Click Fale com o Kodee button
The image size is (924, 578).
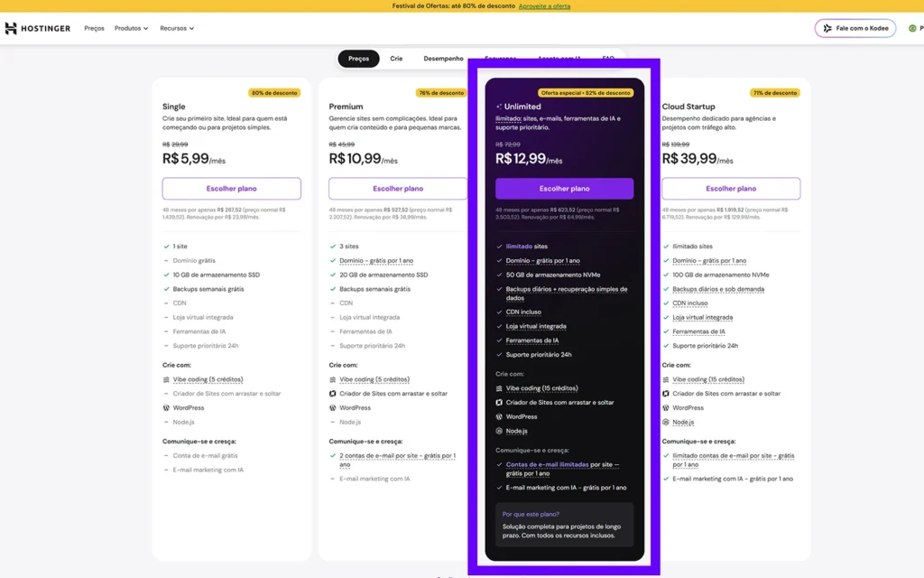pyautogui.click(x=855, y=28)
